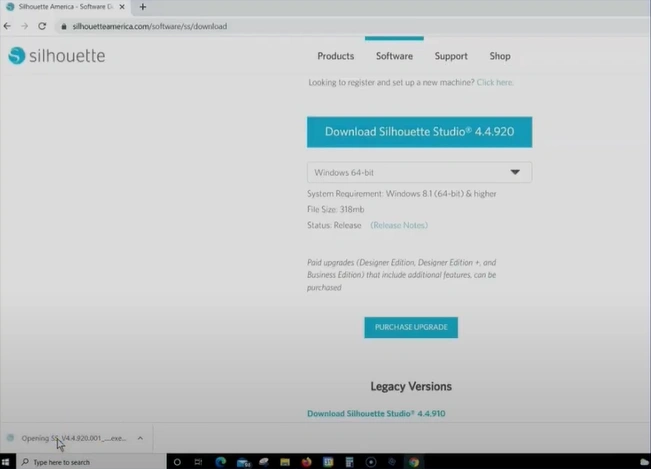Open the Shop menu

[x=500, y=56]
